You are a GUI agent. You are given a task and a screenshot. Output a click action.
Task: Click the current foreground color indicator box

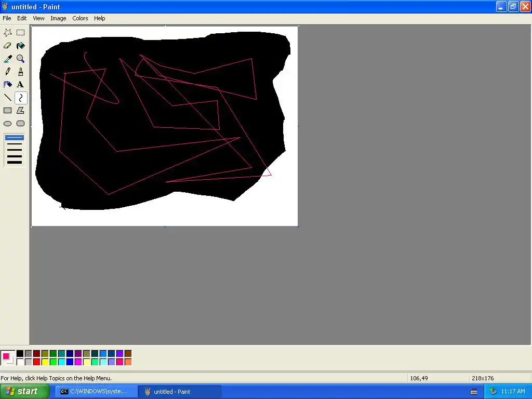(6, 356)
